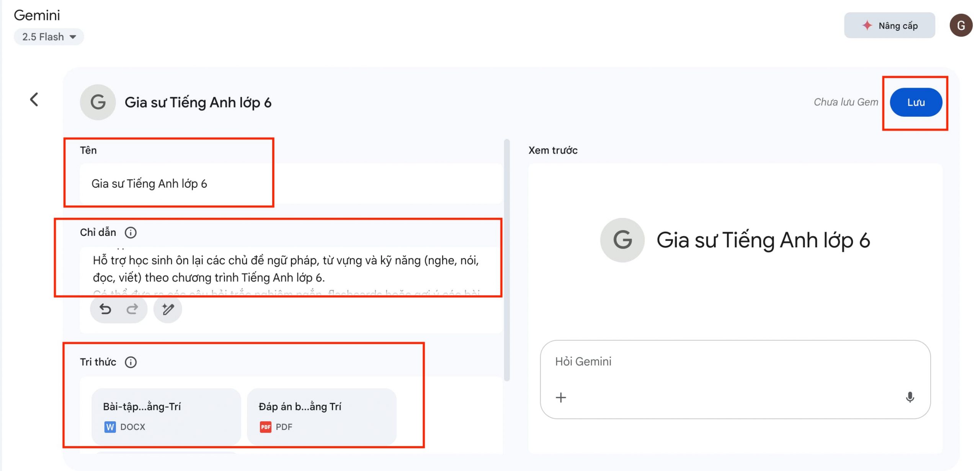Show info tooltip for Chỉ dẫn
980x471 pixels.
tap(131, 232)
